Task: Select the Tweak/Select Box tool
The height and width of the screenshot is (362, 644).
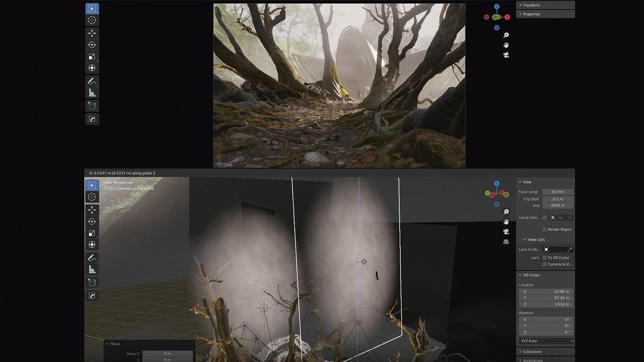Action: 92,8
